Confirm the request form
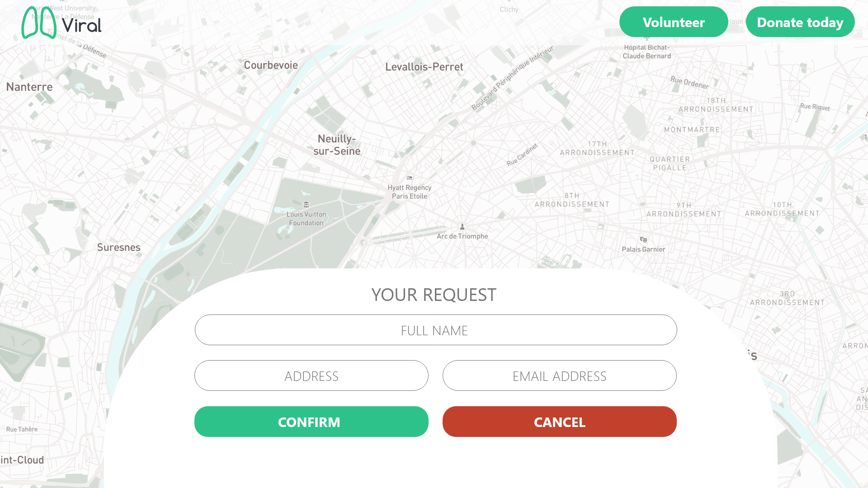Screen dimensions: 868x488 (311, 422)
